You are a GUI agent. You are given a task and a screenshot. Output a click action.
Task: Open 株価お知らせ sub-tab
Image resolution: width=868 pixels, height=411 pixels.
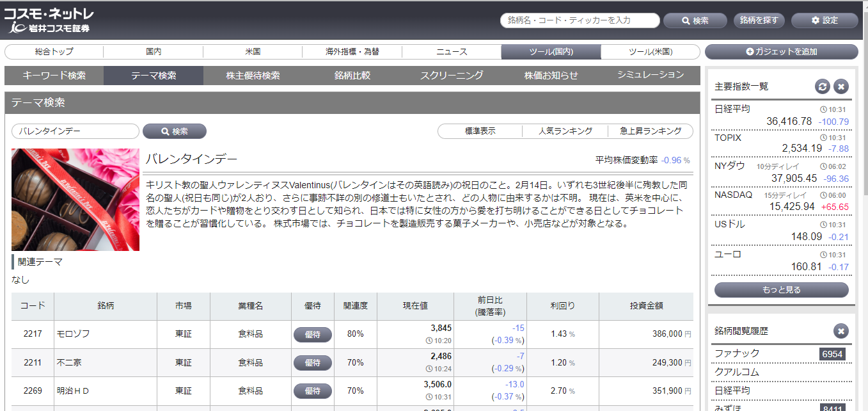coord(551,76)
